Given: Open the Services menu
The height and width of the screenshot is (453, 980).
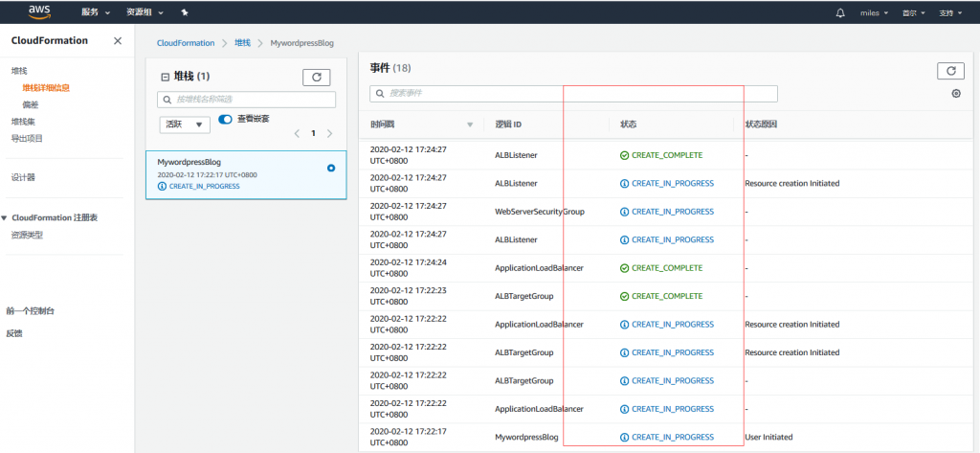Looking at the screenshot, I should (x=96, y=12).
